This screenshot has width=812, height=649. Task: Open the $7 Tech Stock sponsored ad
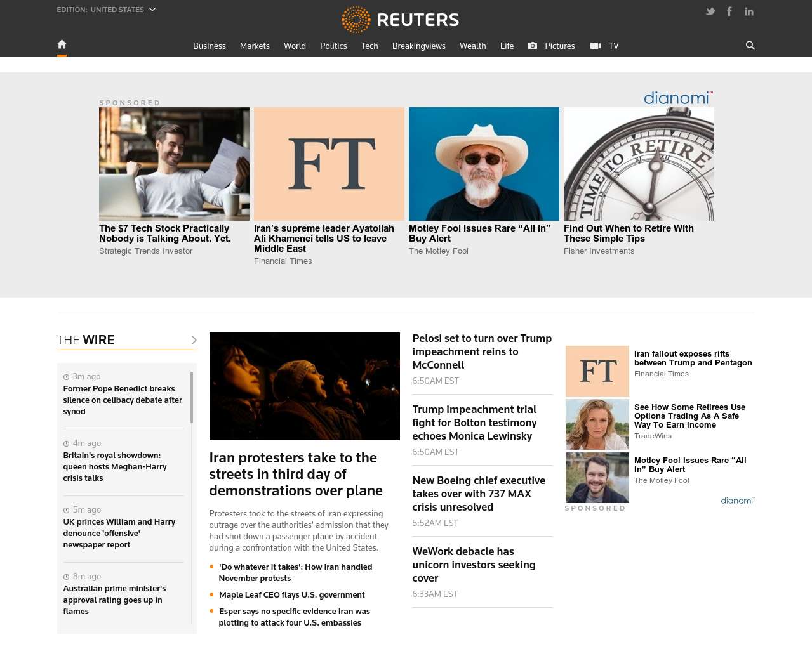tap(165, 233)
